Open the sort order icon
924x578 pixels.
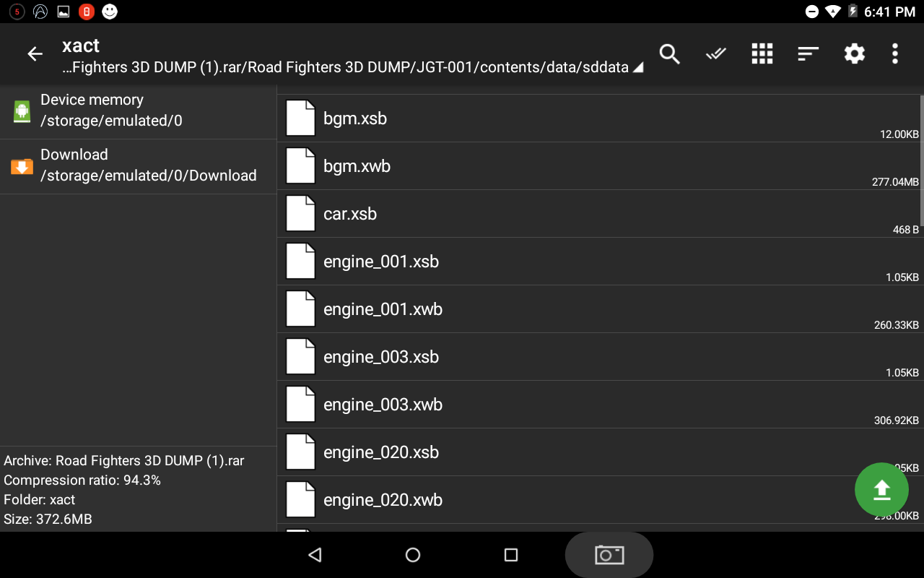(x=808, y=54)
